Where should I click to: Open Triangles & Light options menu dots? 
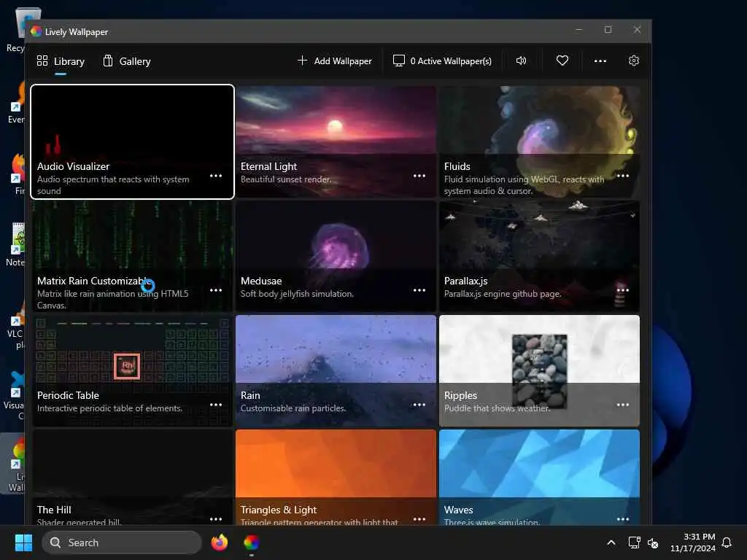(x=419, y=519)
